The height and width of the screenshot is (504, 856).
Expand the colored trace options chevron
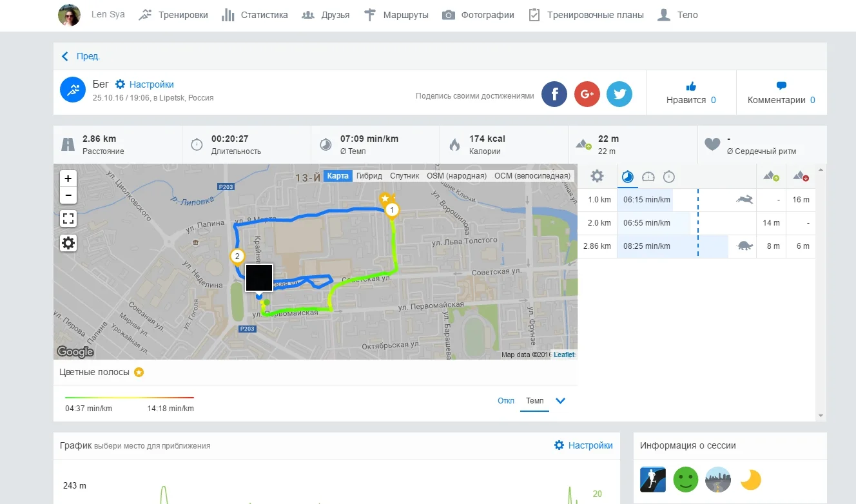point(560,401)
